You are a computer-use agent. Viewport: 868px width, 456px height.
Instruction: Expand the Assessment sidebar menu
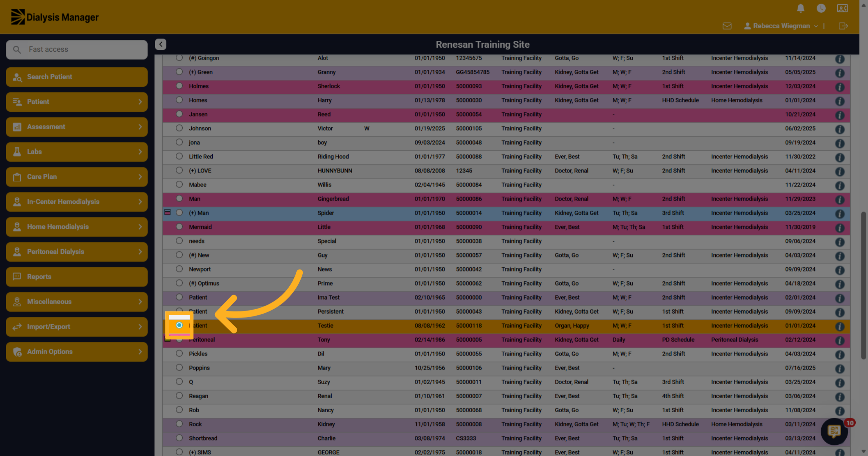click(77, 127)
